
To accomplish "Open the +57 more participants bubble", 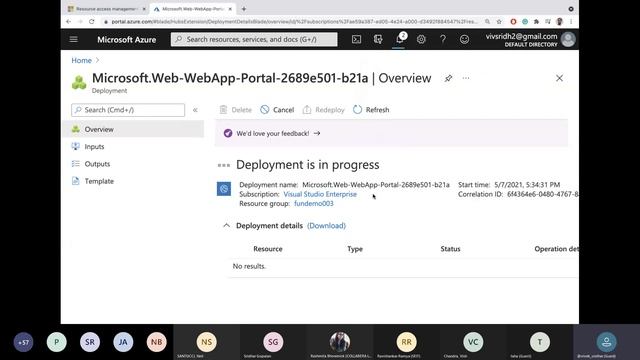I will coord(23,342).
